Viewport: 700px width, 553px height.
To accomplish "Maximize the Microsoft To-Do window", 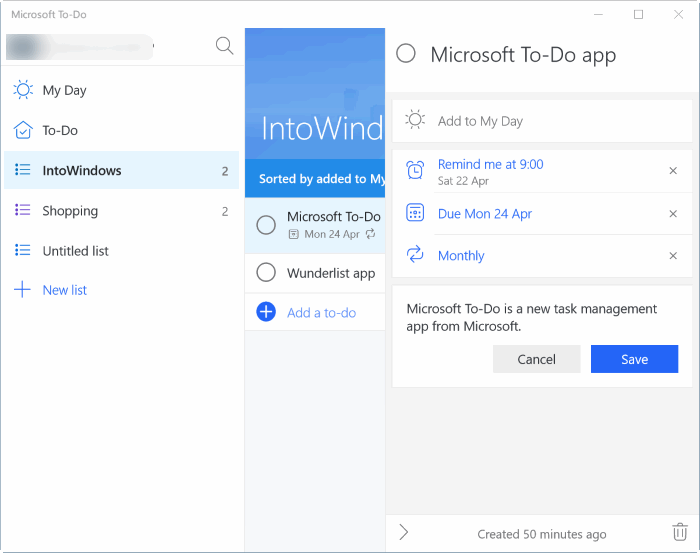I will click(638, 15).
